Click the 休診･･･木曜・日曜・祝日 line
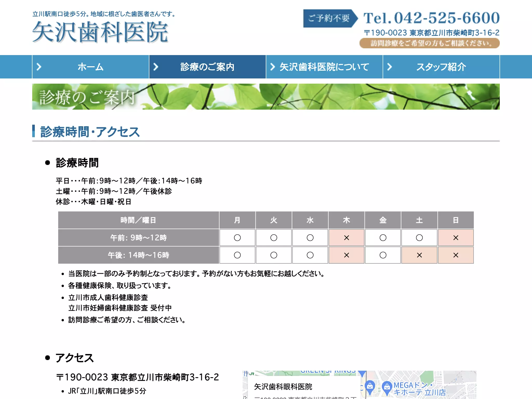This screenshot has height=399, width=532. point(94,202)
